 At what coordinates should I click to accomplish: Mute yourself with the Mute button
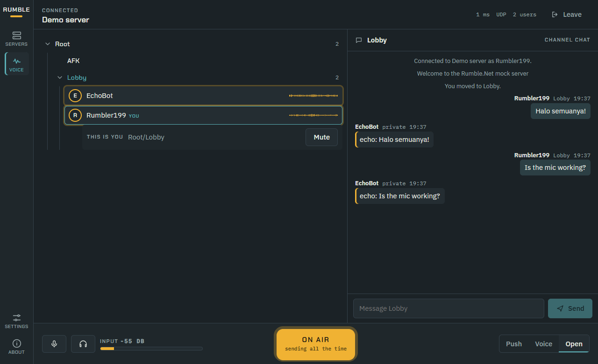click(x=321, y=137)
